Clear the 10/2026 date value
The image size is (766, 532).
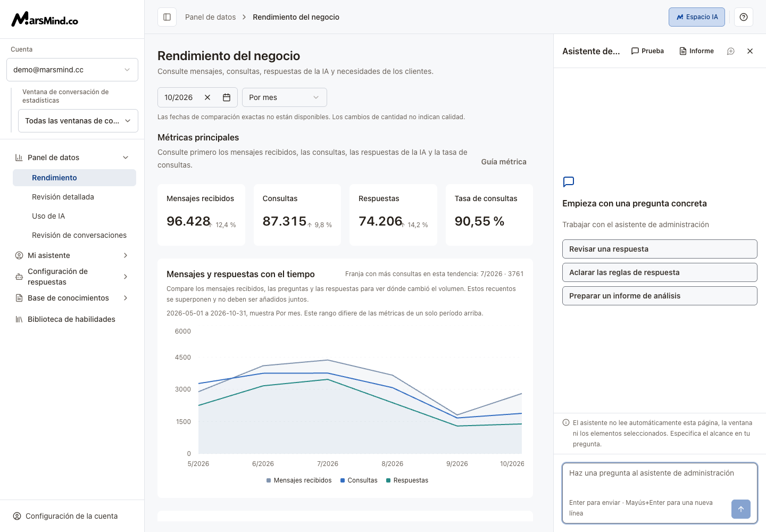(x=207, y=97)
